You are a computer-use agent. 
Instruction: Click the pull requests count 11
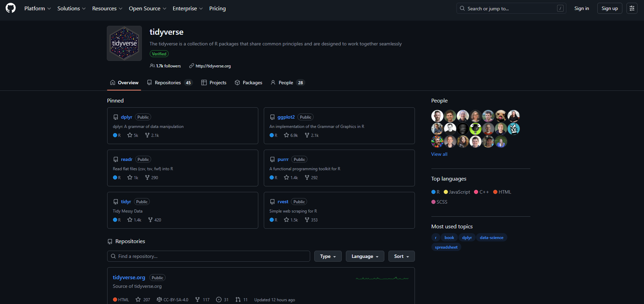click(x=241, y=300)
